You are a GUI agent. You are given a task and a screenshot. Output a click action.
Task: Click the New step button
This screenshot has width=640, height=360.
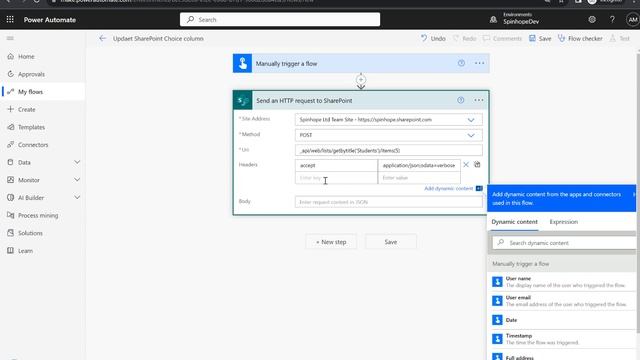(331, 242)
